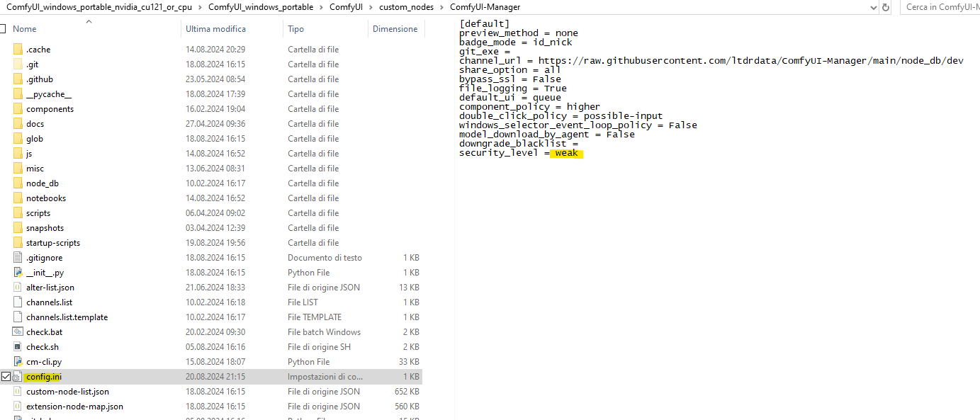Click the 'Documento di testo' type cell

325,258
